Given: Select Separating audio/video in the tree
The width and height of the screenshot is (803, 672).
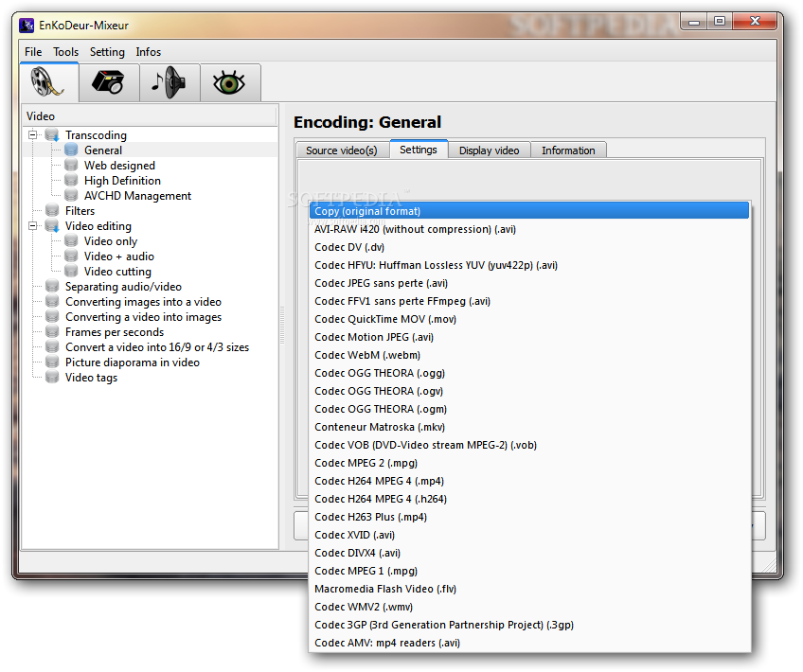Looking at the screenshot, I should coord(123,286).
